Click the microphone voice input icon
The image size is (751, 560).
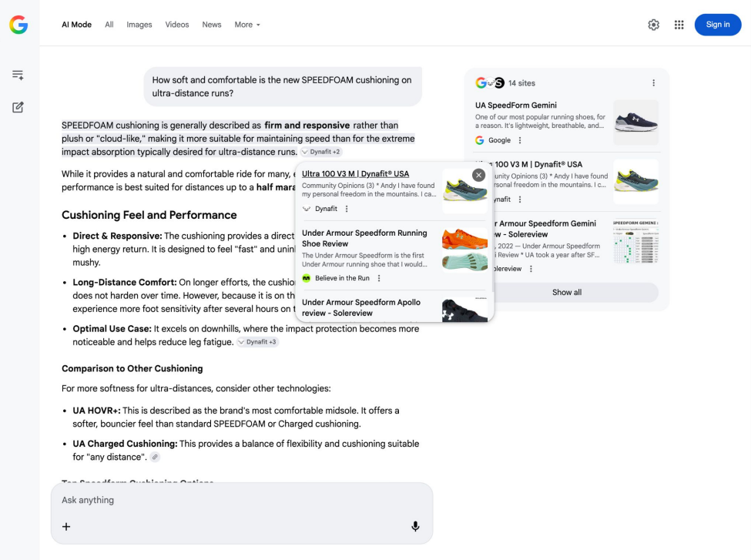click(x=415, y=526)
